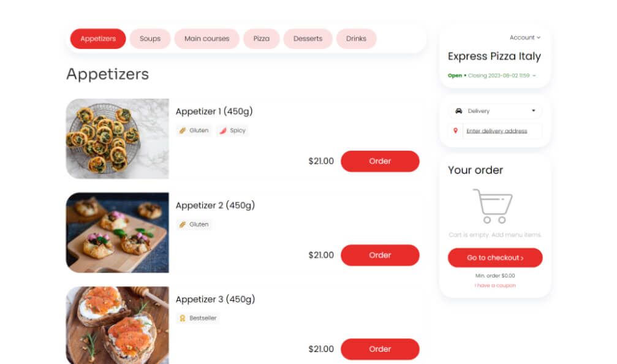The width and height of the screenshot is (617, 364).
Task: Open the Delivery method dropdown
Action: [495, 111]
